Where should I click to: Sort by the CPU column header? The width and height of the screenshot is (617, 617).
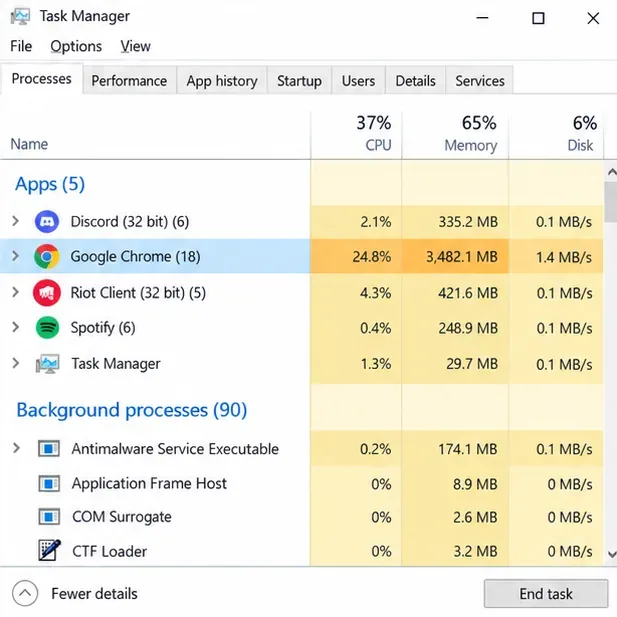click(356, 134)
